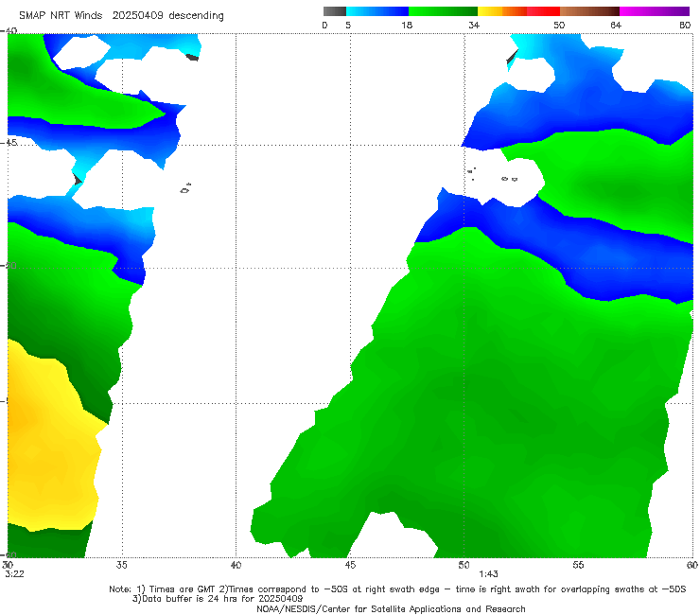
Task: Click the magenta-purple segment of the color bar
Action: (x=655, y=11)
